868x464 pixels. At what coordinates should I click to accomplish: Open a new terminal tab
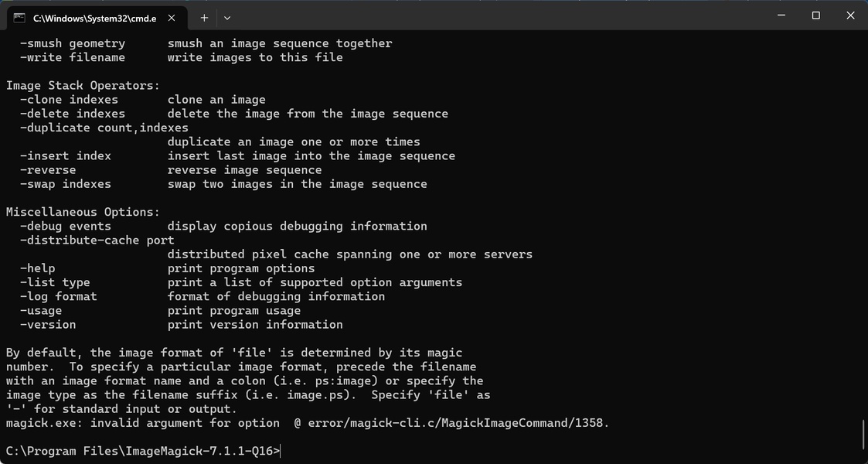(204, 17)
